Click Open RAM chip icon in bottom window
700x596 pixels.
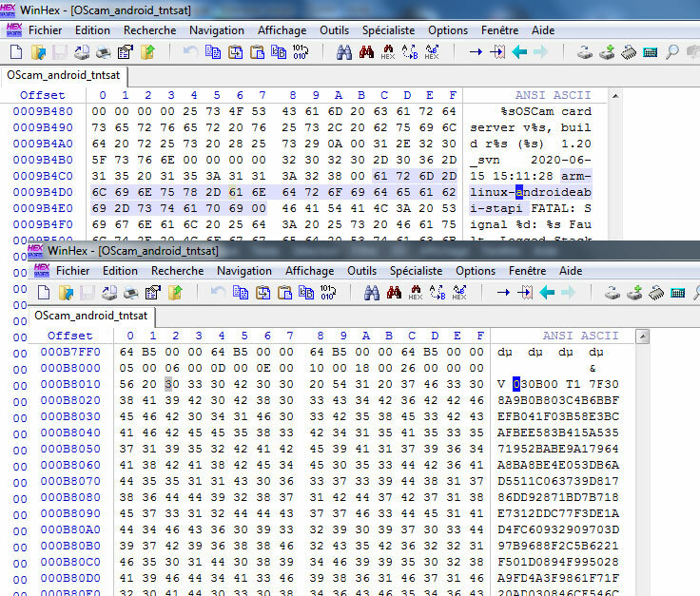click(656, 293)
